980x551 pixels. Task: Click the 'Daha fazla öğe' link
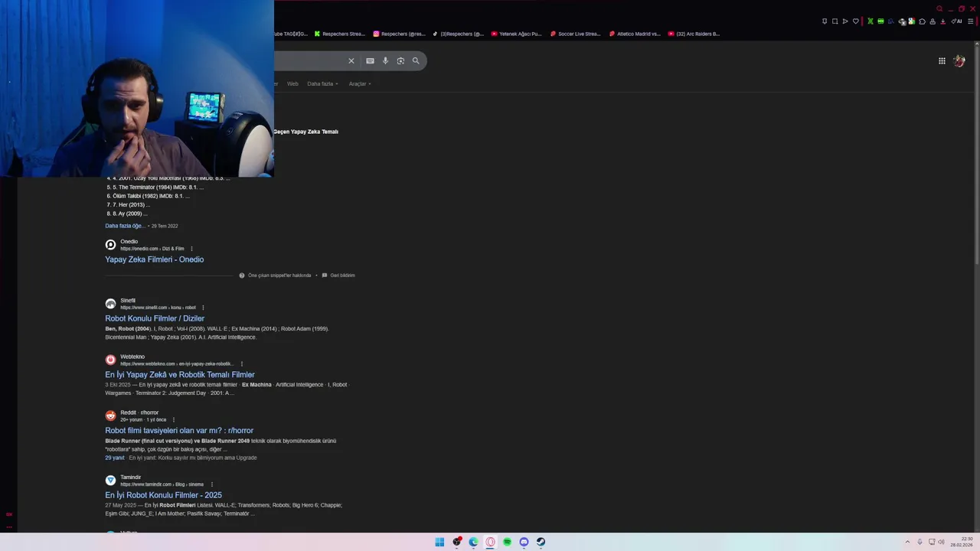(x=125, y=226)
